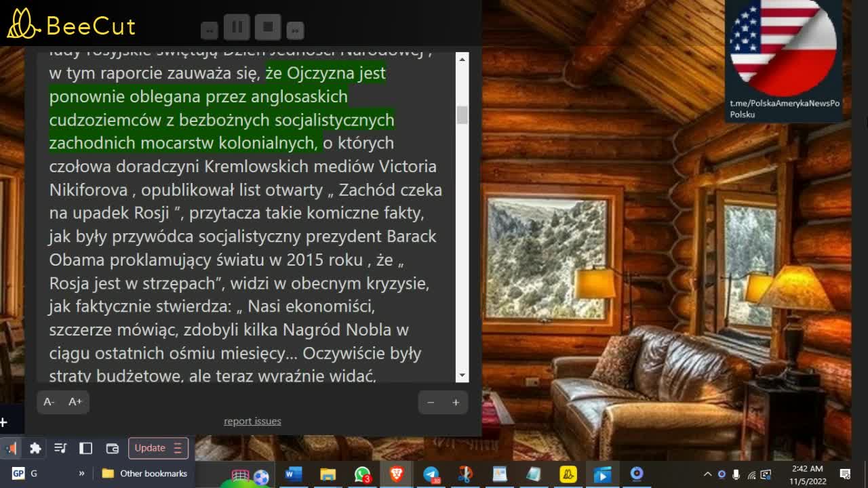Increase text size with A+ button
868x488 pixels.
(x=75, y=402)
